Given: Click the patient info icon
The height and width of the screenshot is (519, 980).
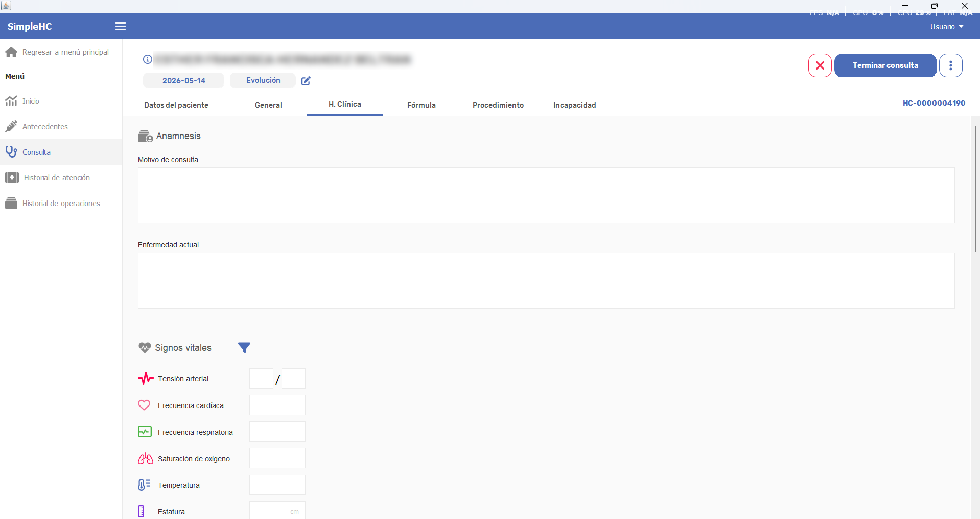Looking at the screenshot, I should click(147, 59).
